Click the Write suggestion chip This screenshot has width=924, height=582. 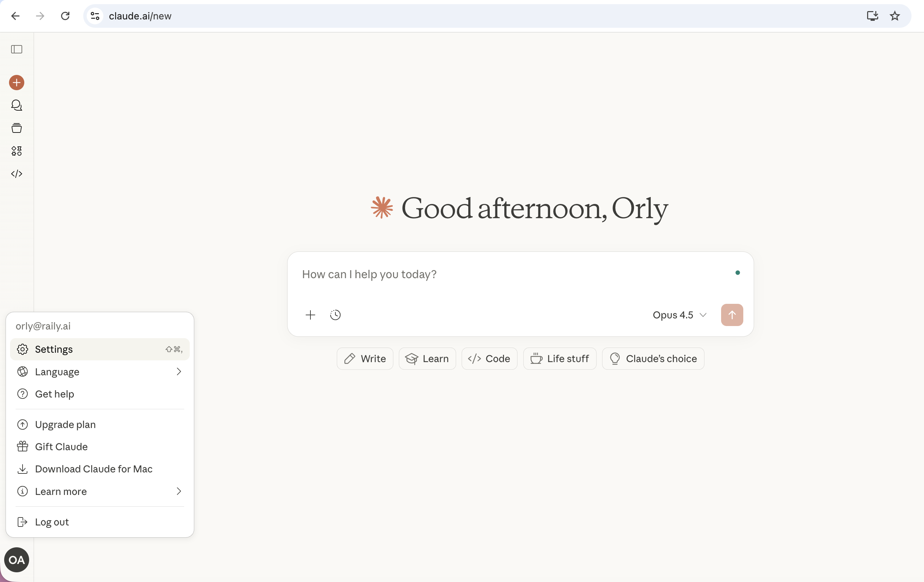pos(365,359)
